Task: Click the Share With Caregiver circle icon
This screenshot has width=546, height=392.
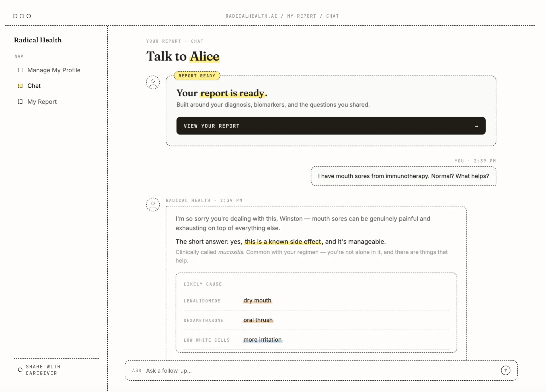Action: [x=20, y=370]
